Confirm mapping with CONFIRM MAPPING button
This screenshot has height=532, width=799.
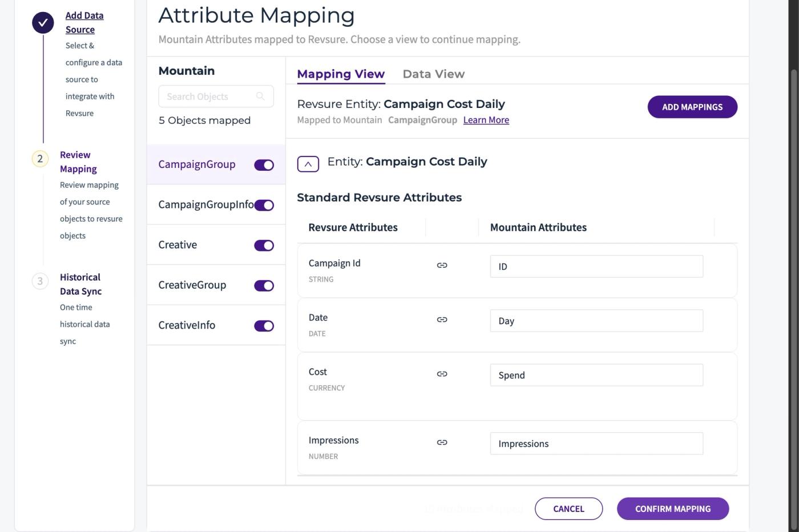coord(673,509)
